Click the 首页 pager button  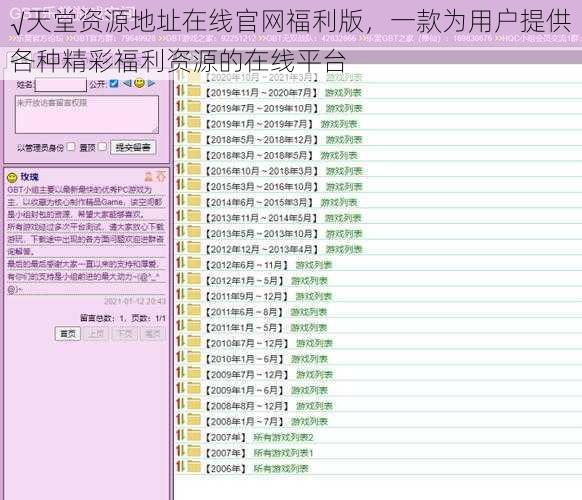pos(68,334)
